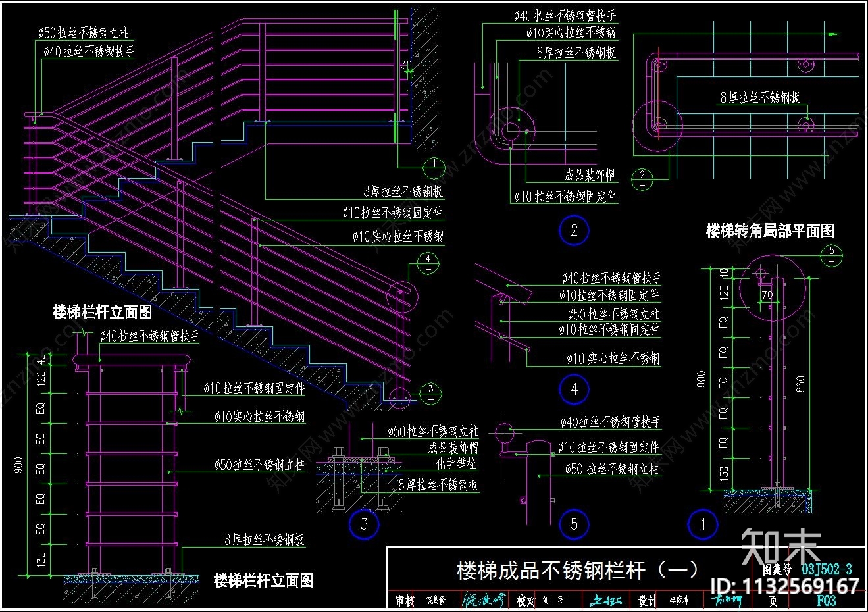Select the blue circled detail number 2
Image resolution: width=868 pixels, height=612 pixels.
[574, 230]
